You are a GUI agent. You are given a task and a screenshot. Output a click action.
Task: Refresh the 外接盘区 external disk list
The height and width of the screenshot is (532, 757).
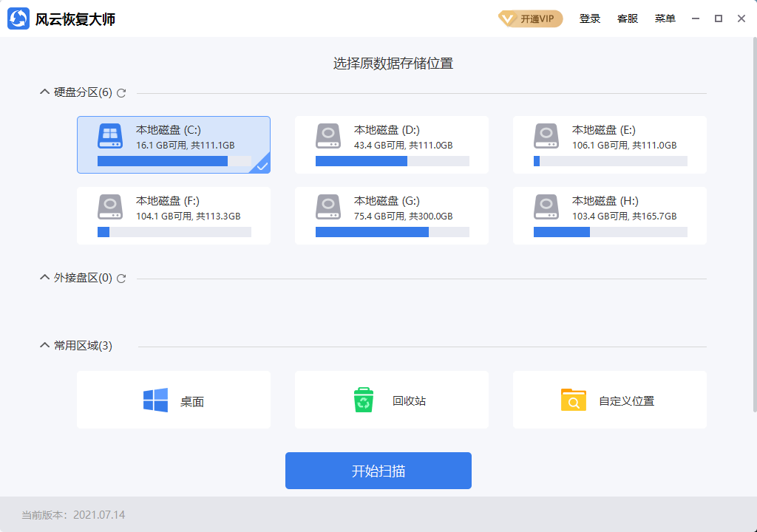121,279
